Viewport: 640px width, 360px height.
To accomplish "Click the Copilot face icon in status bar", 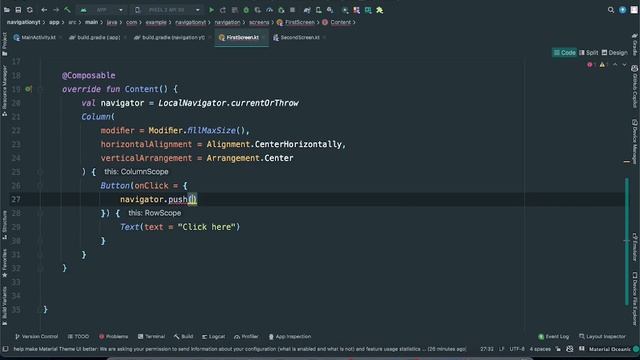I will 570,349.
